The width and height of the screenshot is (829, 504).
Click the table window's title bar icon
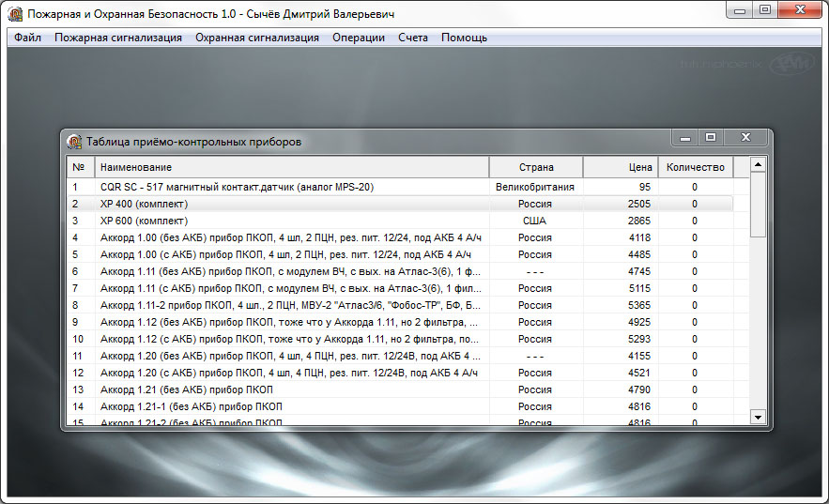point(74,142)
